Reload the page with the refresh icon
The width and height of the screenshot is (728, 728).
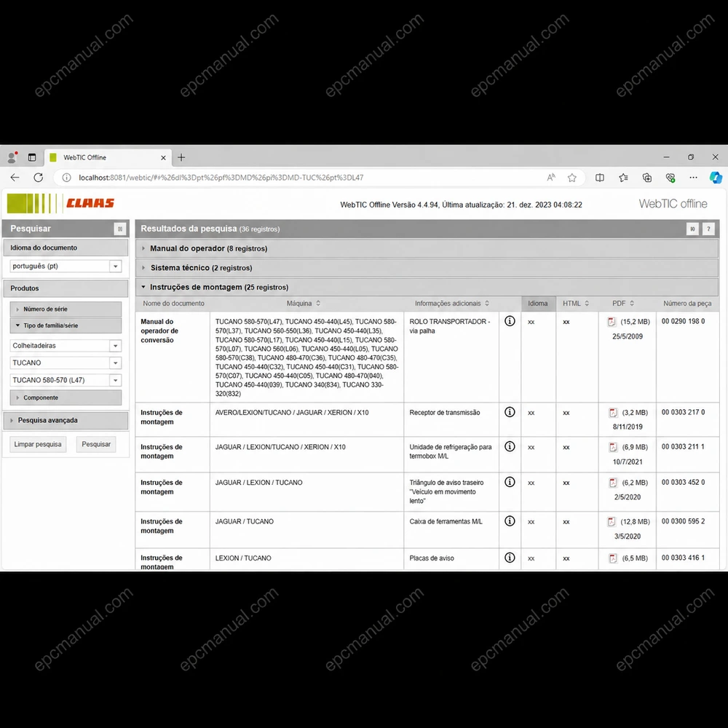38,178
